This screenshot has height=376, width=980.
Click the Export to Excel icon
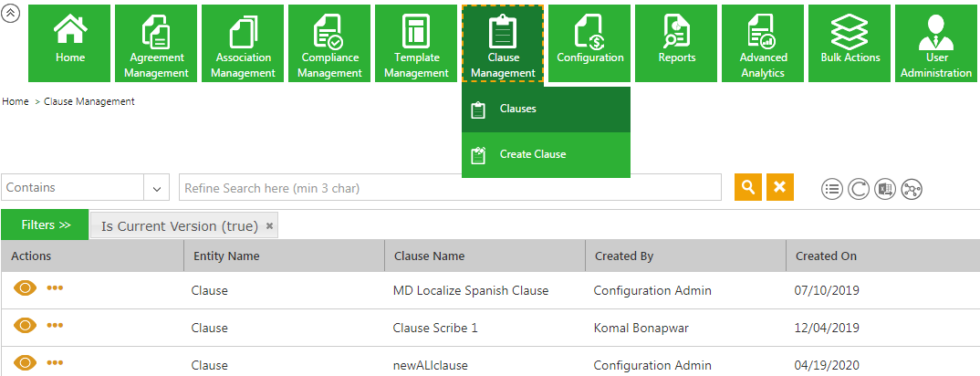[x=884, y=189]
